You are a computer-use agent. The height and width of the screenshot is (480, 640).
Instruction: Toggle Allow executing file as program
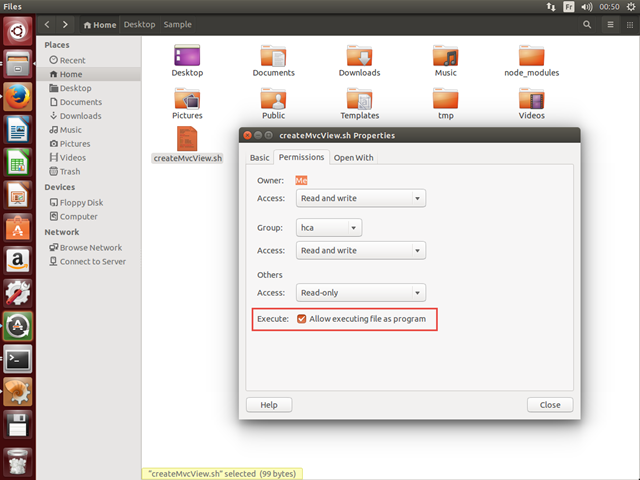[x=302, y=319]
